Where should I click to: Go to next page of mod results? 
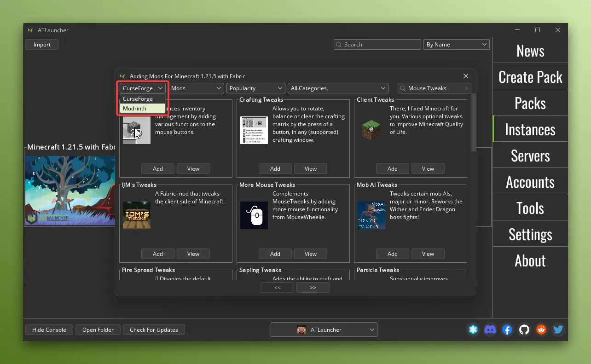[x=313, y=288]
